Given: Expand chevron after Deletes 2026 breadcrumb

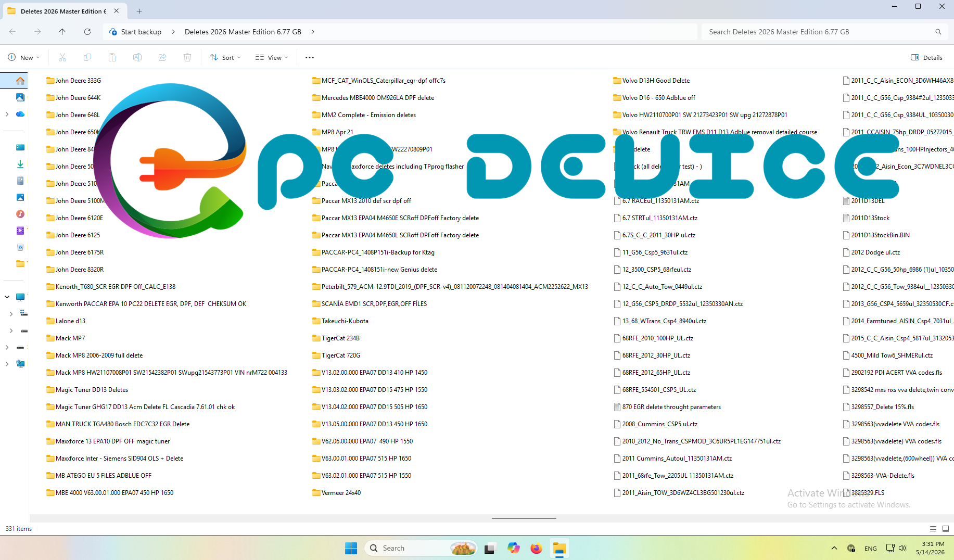Looking at the screenshot, I should click(x=313, y=32).
